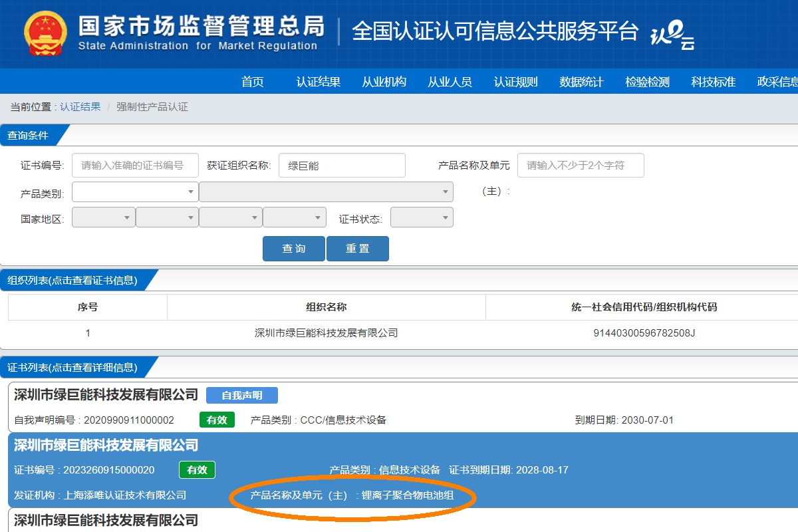Viewport: 798px width, 532px height.
Task: Open the 认证结果 navigation menu
Action: [319, 82]
